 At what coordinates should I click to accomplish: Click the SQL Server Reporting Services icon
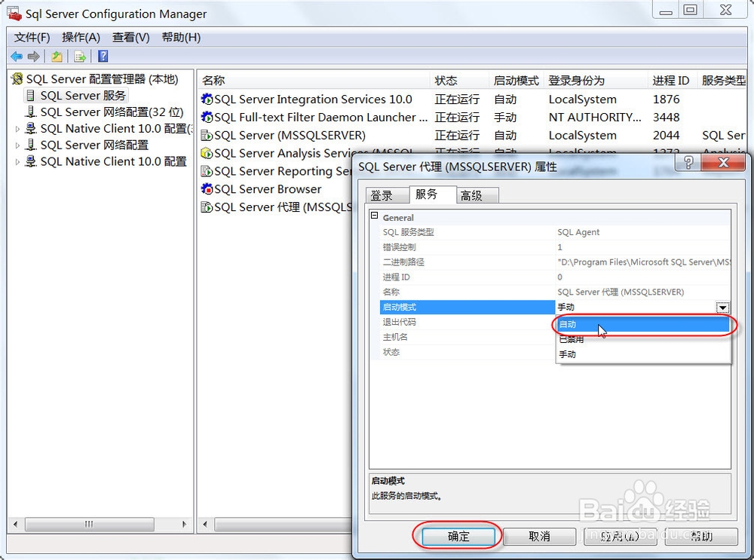[207, 171]
